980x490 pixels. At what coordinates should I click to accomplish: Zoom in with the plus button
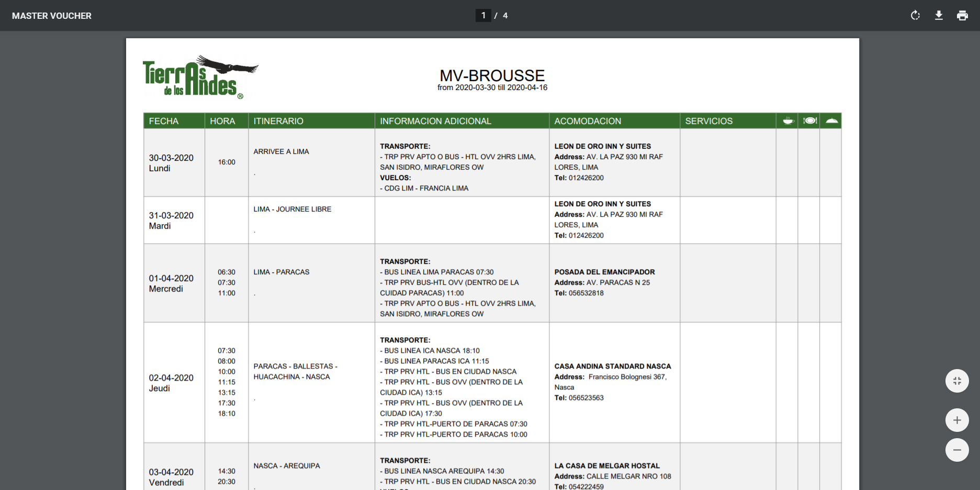pyautogui.click(x=957, y=420)
